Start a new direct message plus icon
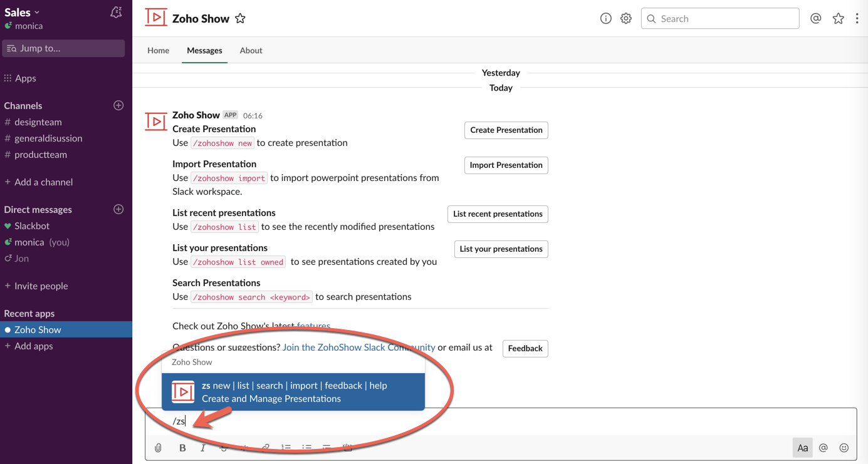 [118, 209]
